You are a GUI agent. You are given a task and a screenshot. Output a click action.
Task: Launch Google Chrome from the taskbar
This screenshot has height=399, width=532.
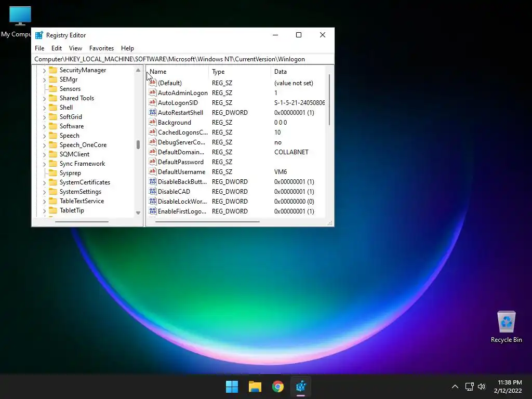coord(278,387)
